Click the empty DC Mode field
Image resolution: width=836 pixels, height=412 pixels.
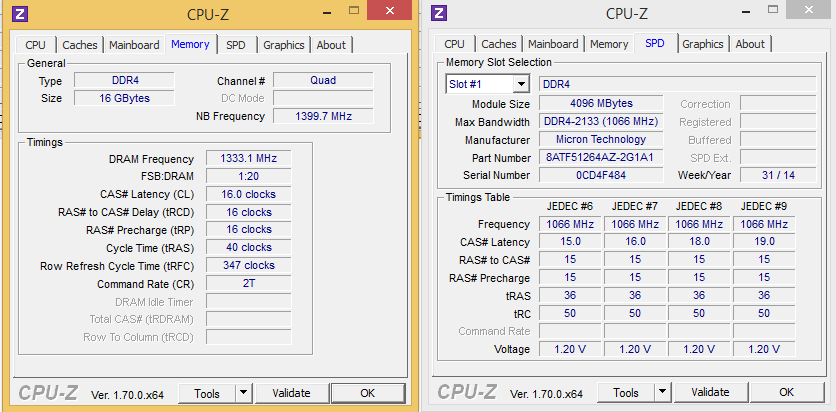click(x=323, y=98)
